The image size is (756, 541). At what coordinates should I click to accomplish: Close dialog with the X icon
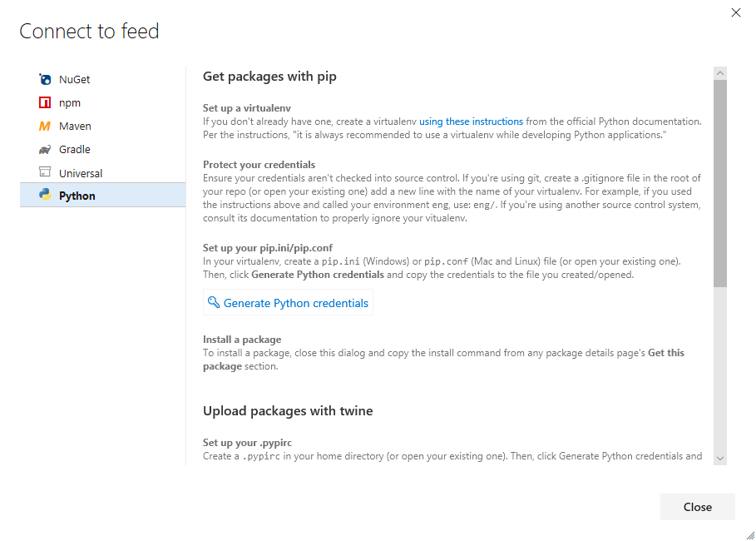coord(735,12)
